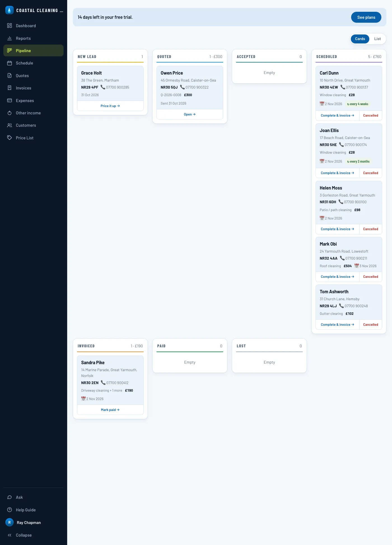Click the Help Guide question mark icon
392x545 pixels.
(10, 510)
